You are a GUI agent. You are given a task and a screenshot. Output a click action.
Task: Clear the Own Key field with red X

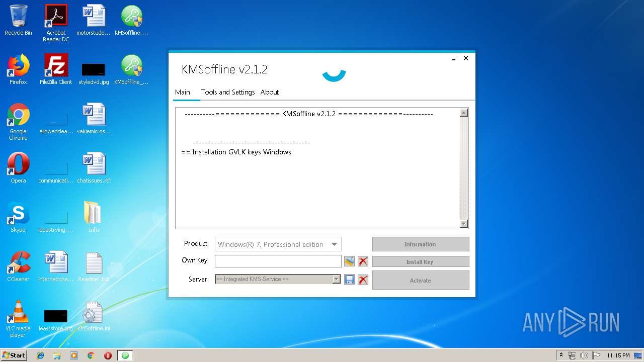coord(363,261)
